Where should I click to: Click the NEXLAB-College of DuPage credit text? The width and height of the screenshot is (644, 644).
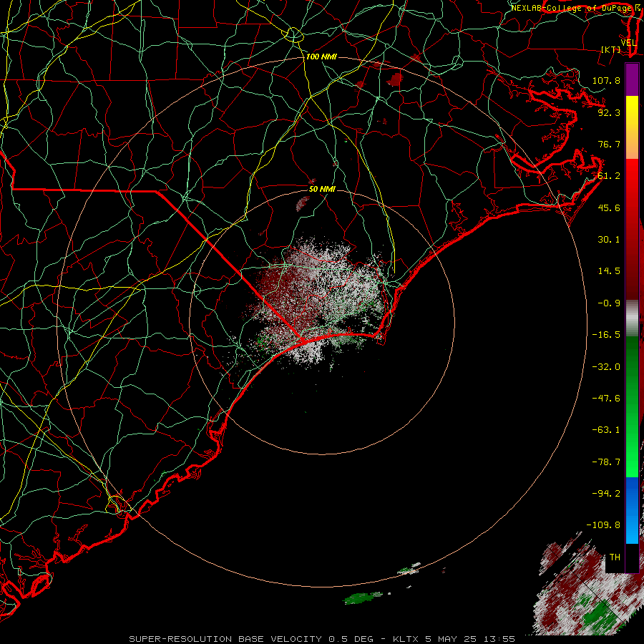[x=572, y=8]
